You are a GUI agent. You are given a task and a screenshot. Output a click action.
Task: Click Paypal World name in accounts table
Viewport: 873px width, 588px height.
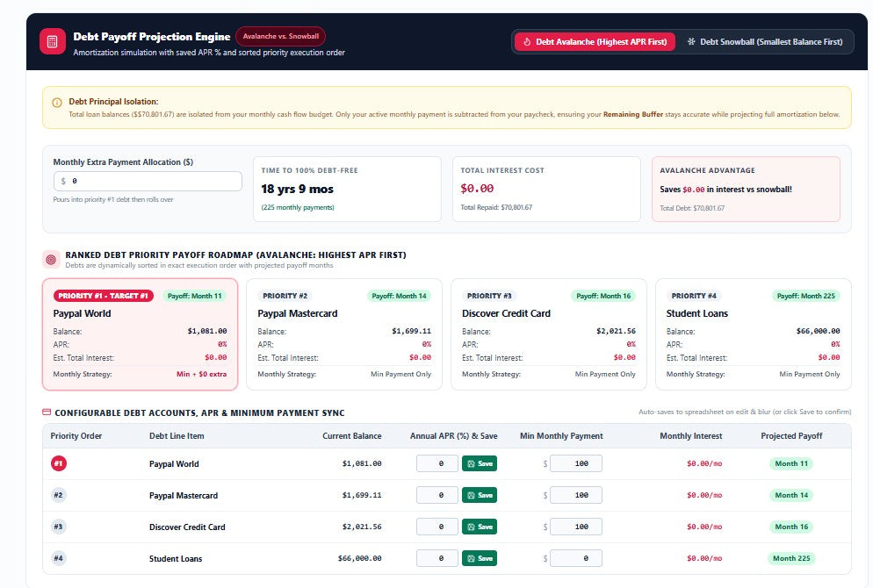coord(174,464)
